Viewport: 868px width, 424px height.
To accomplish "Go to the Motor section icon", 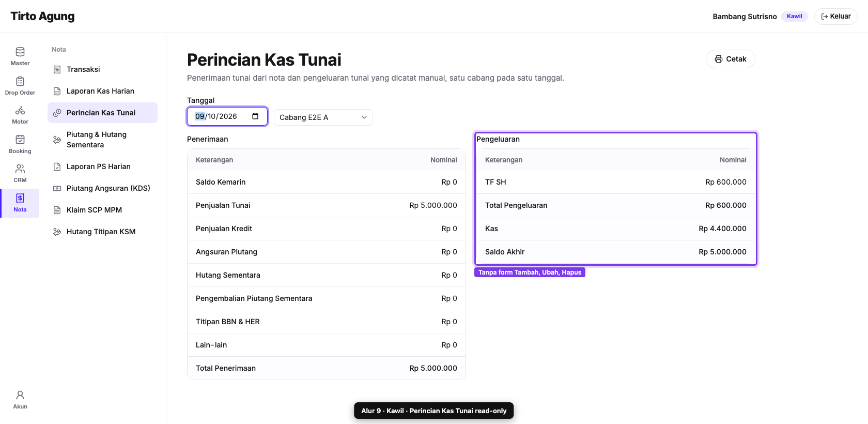I will 20,110.
